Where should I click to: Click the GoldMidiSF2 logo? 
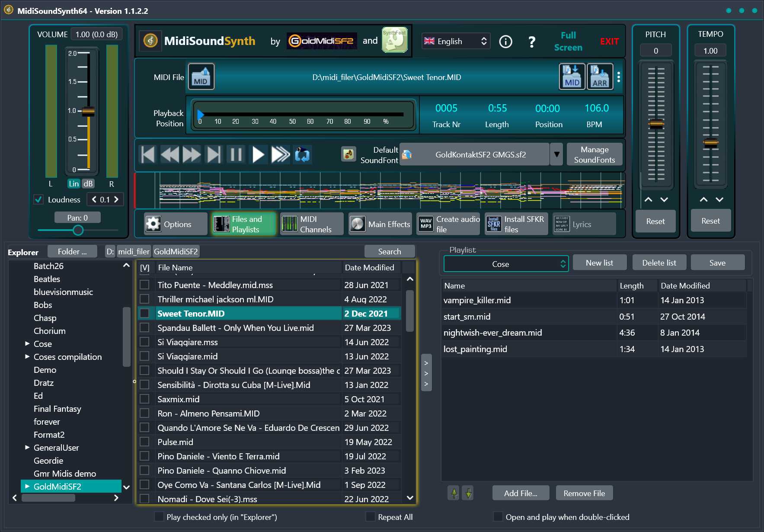[322, 41]
